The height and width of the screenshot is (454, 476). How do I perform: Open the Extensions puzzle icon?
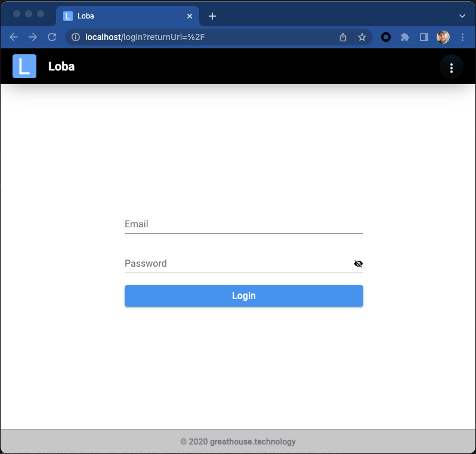coord(405,37)
